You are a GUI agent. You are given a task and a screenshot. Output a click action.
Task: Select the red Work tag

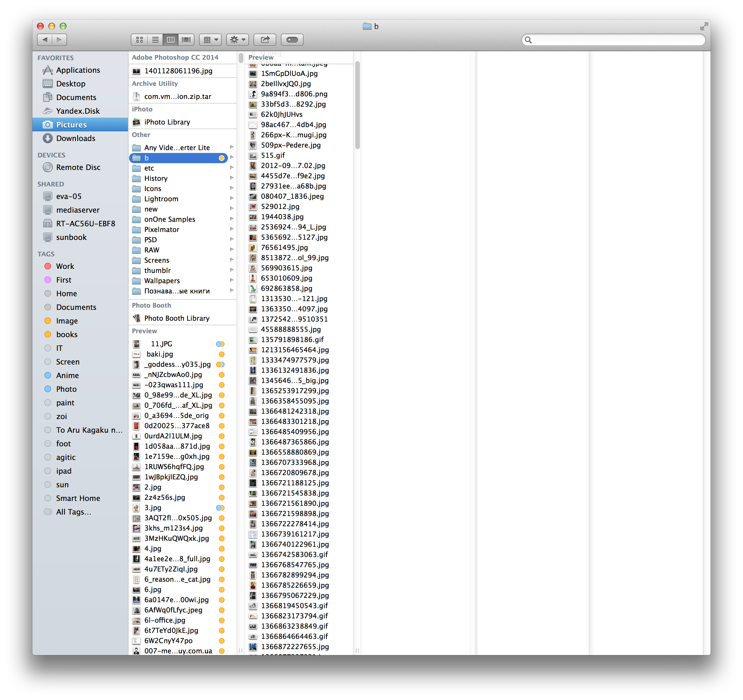65,266
